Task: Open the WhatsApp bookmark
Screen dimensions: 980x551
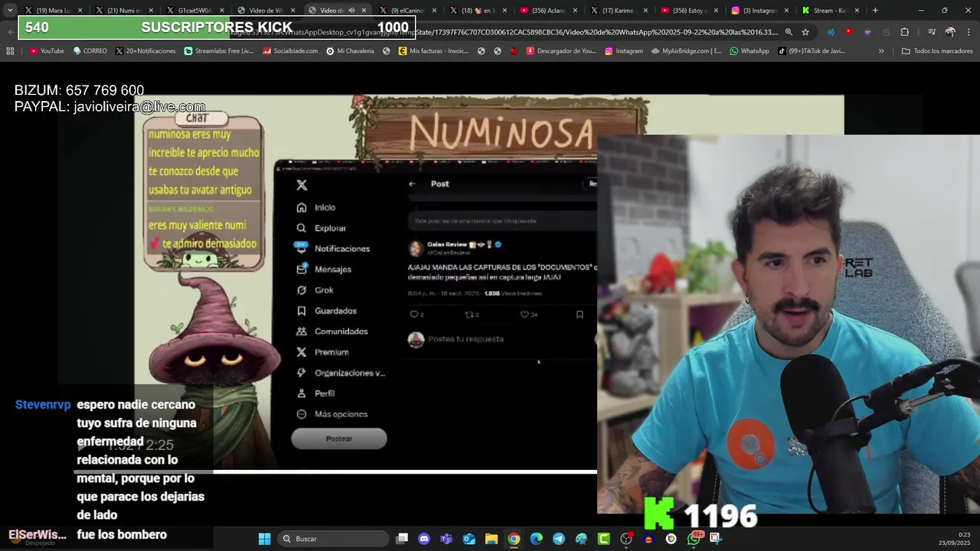Action: [x=749, y=51]
